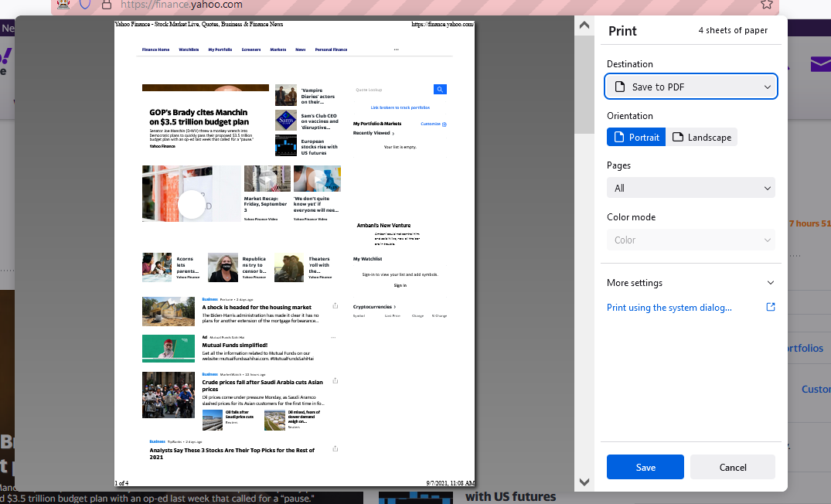Screen dimensions: 831x504
Task: Click the Theaters roll with thumbnail
Action: [x=289, y=267]
